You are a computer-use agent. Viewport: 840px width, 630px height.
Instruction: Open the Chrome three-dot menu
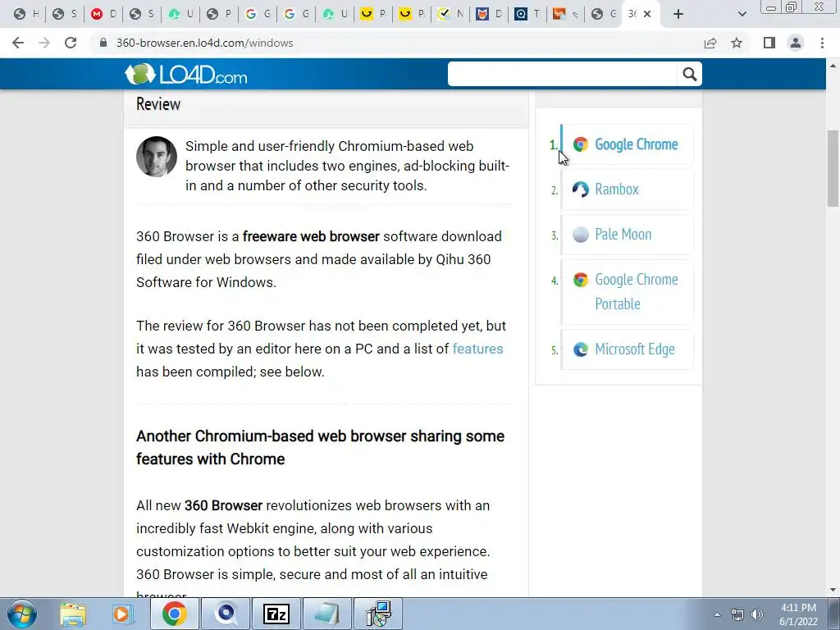822,43
